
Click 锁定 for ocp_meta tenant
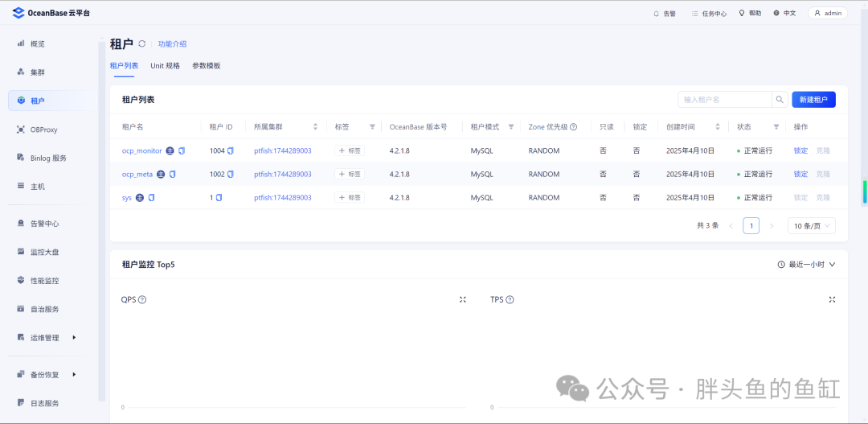tap(800, 174)
